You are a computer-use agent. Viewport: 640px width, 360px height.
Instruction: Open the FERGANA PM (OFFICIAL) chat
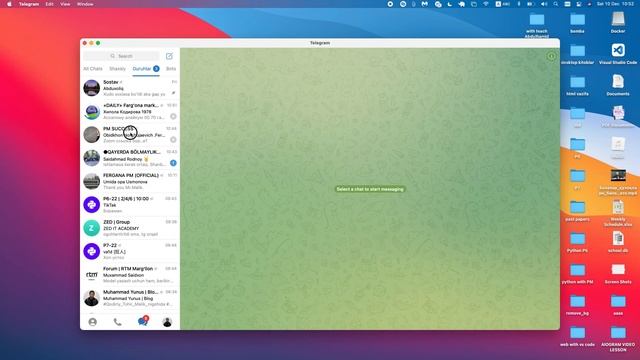coord(130,181)
